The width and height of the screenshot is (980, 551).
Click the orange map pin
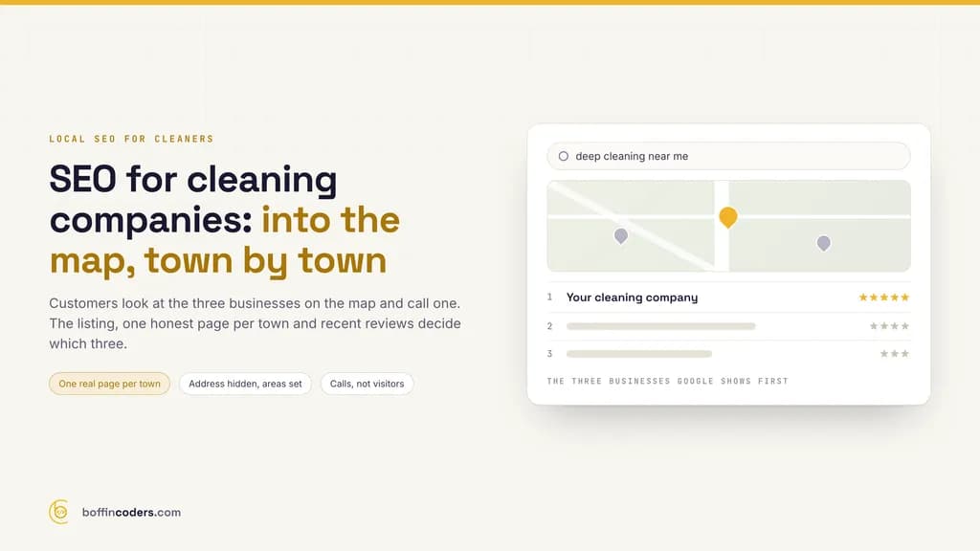pos(728,217)
